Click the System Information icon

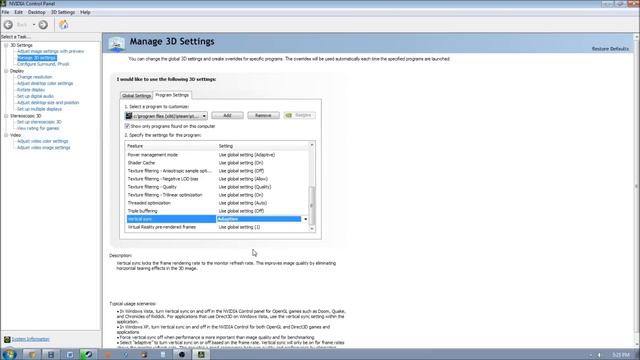(7, 339)
